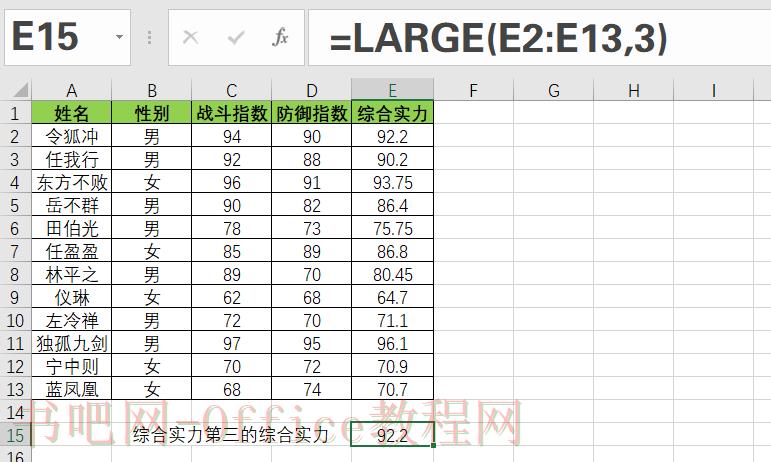Click header cell 姓名

click(72, 113)
